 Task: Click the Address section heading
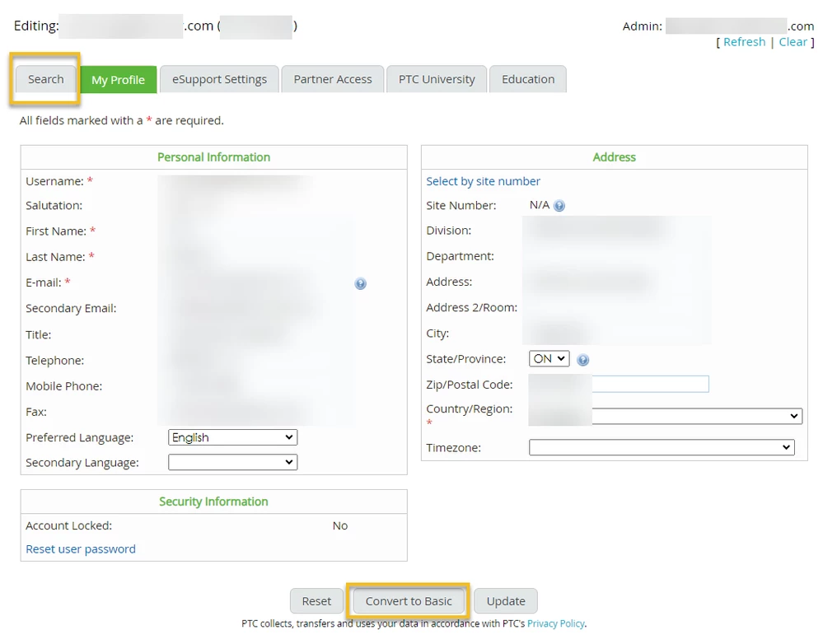click(x=614, y=157)
